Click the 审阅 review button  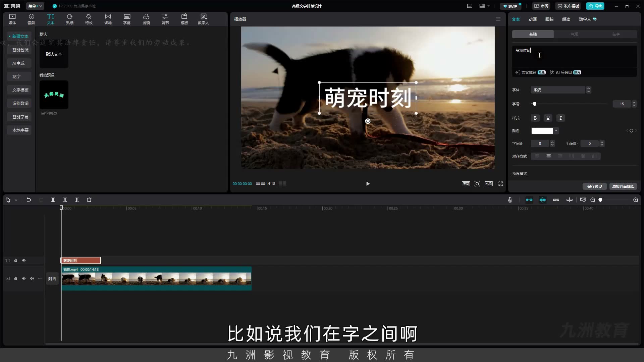click(541, 6)
